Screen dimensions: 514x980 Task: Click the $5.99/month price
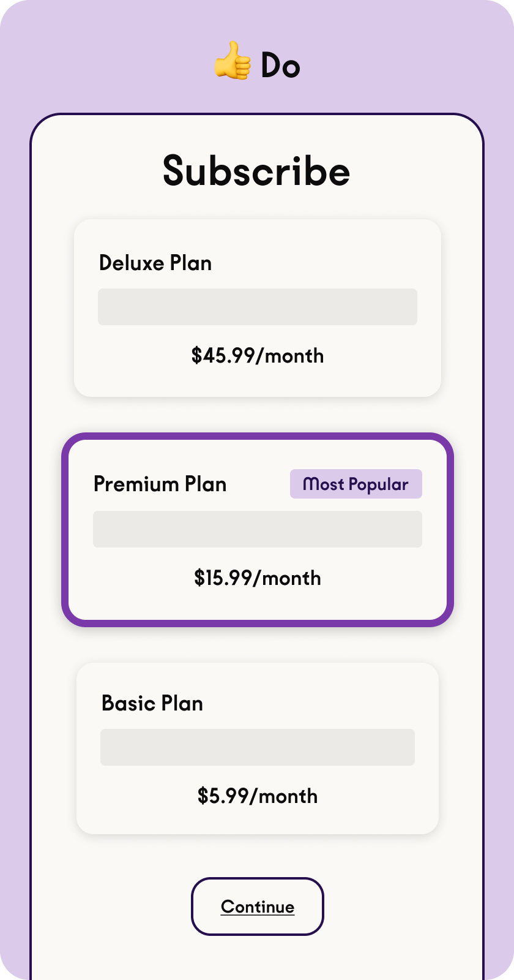(x=257, y=796)
